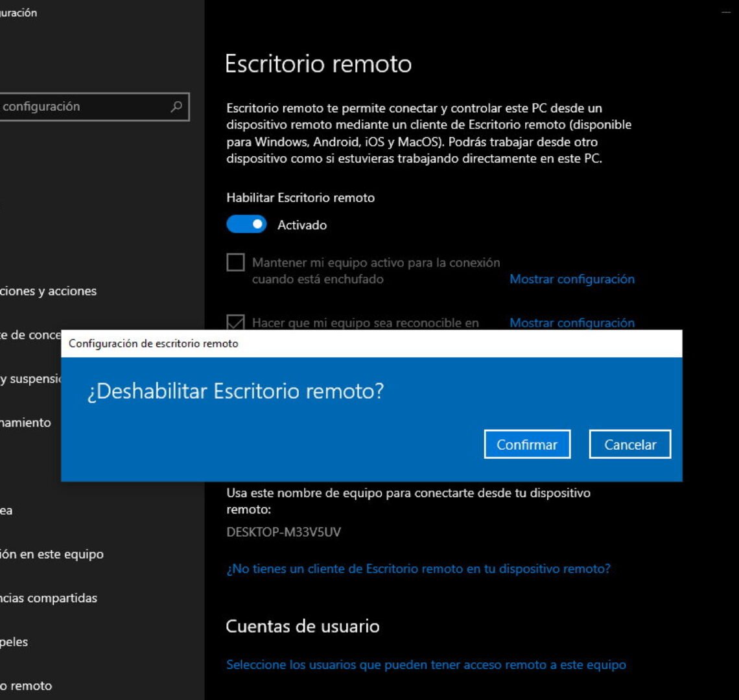Disable the Habilitar Escritorio remoto toggle
Screen dimensions: 739x700
[x=246, y=224]
